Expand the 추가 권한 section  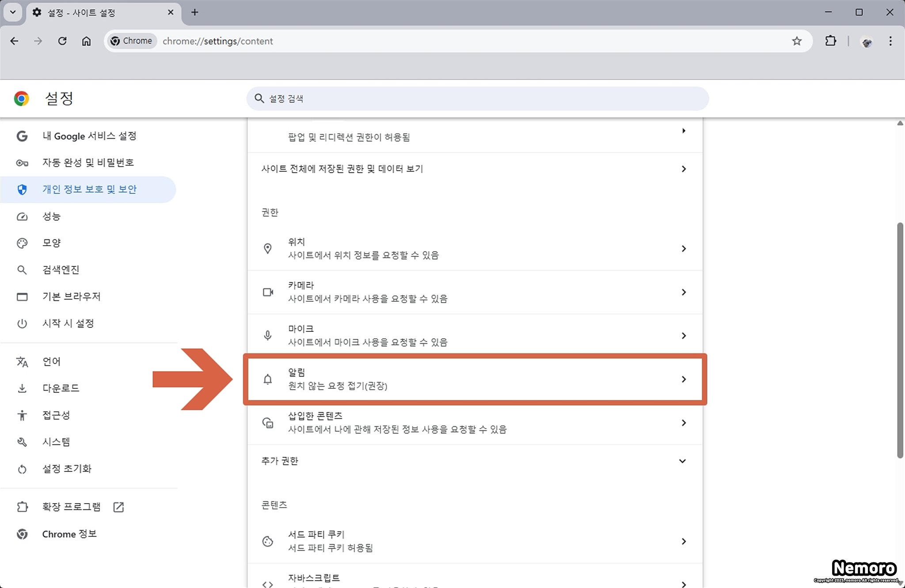[x=682, y=461]
